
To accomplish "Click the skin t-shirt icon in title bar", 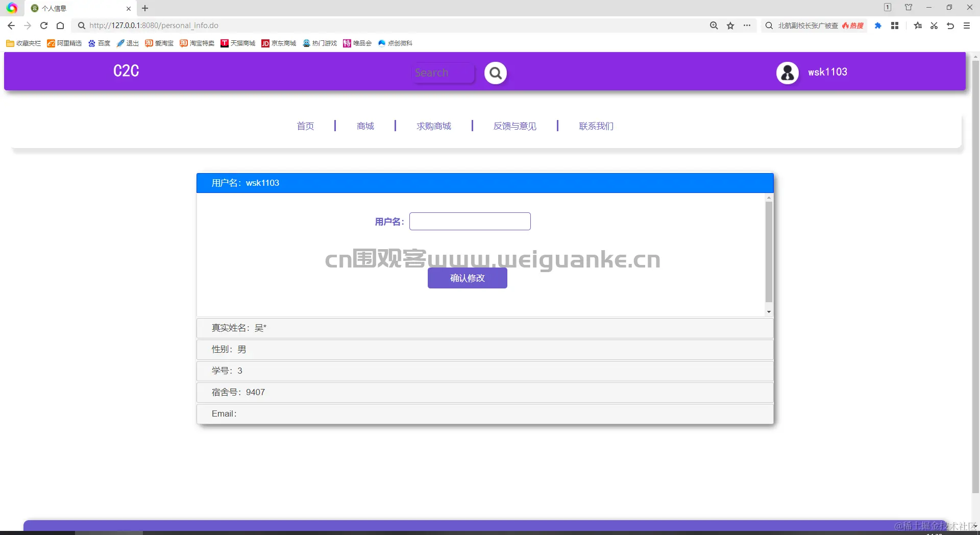I will coord(909,7).
